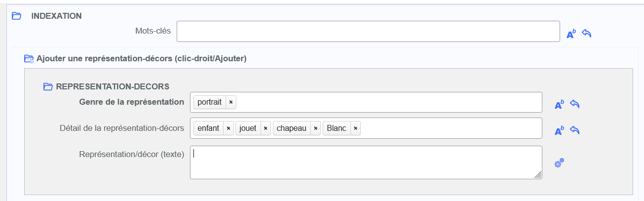This screenshot has width=644, height=201.
Task: Click the undo arrow next to Mots-clés
Action: (586, 34)
